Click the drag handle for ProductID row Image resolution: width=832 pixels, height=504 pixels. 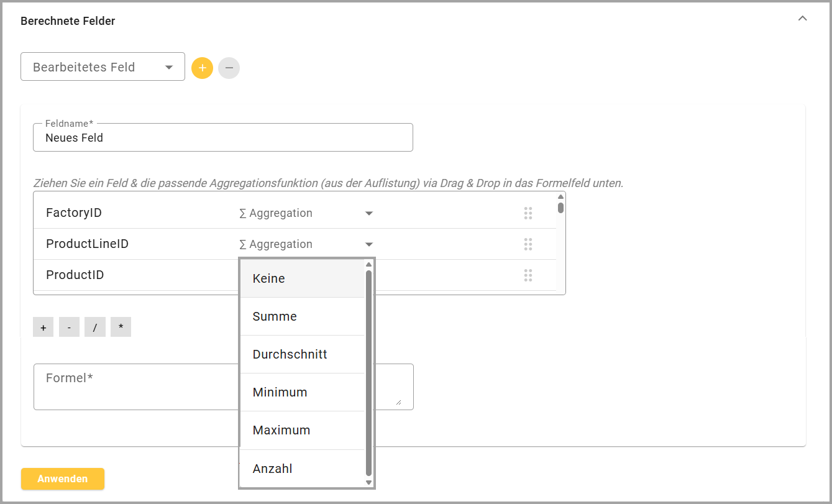pyautogui.click(x=528, y=275)
